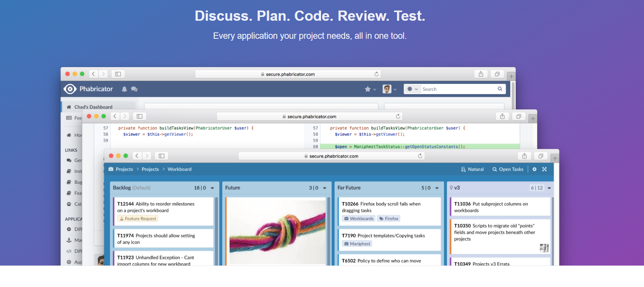644x287 pixels.
Task: Toggle sidebar in the front browser window
Action: (x=162, y=156)
